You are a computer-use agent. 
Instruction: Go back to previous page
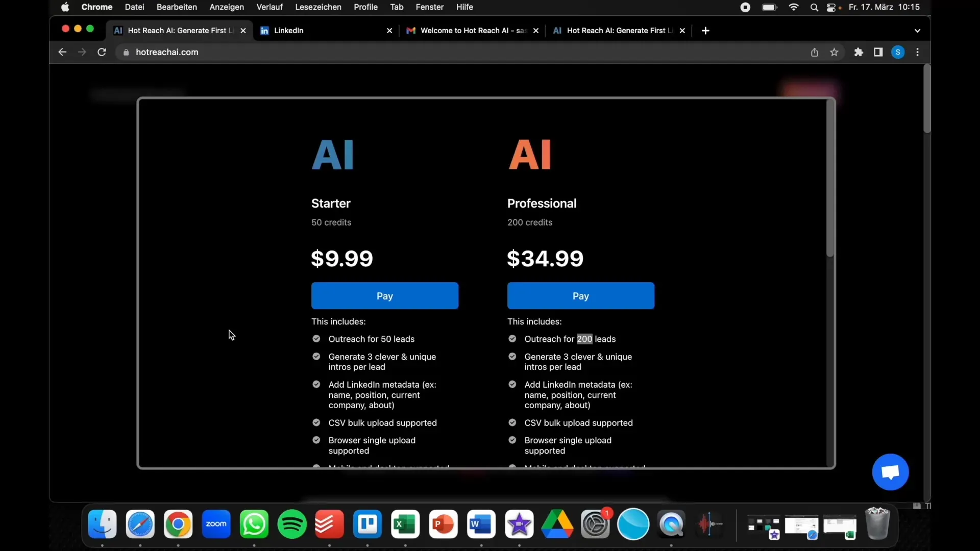(62, 52)
